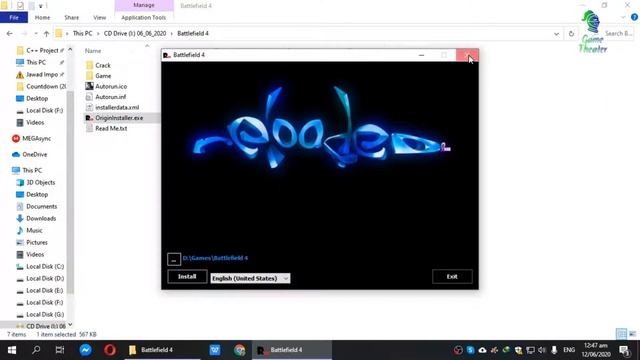This screenshot has width=640, height=360.
Task: Open File Explorer help icon
Action: (634, 17)
